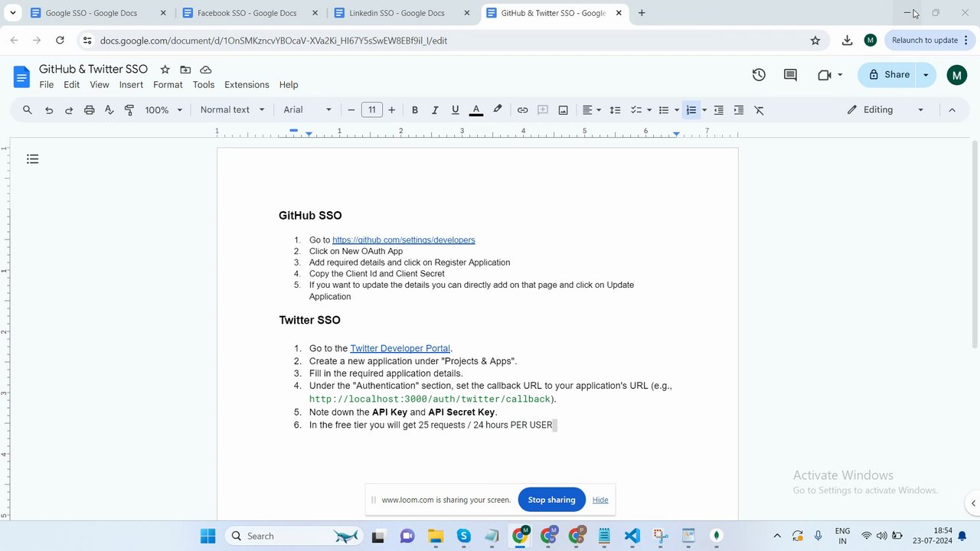Open the Format menu

point(168,85)
